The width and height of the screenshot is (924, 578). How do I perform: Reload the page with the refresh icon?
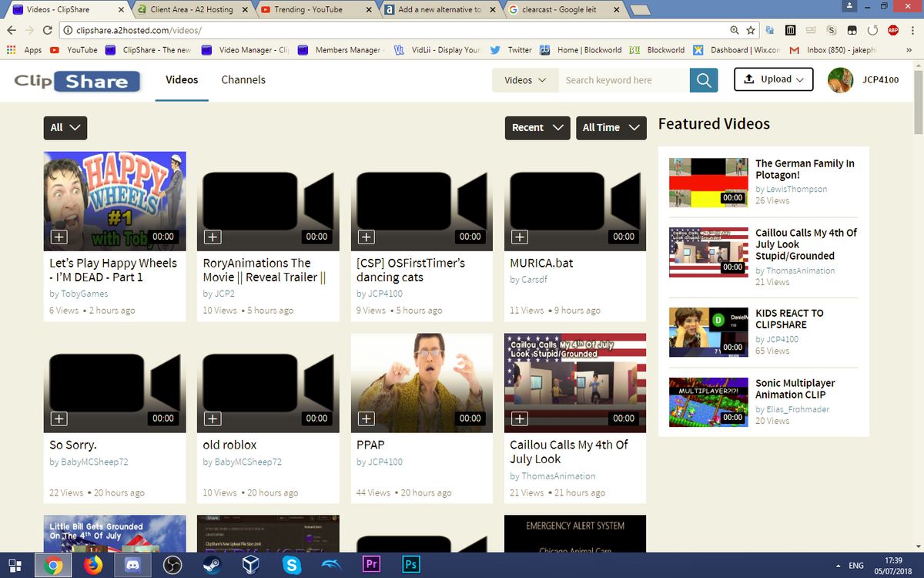[47, 29]
